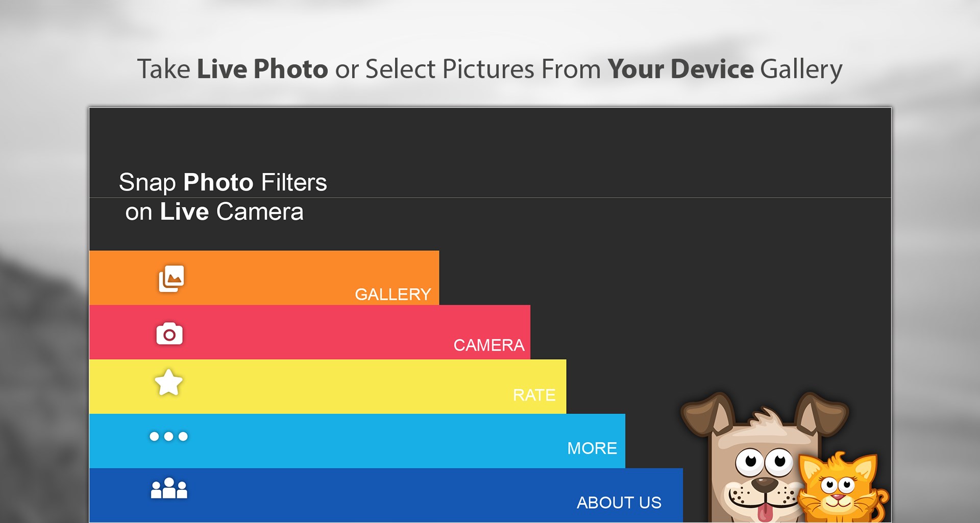Image resolution: width=980 pixels, height=523 pixels.
Task: Select the CAMERA text label
Action: (489, 345)
